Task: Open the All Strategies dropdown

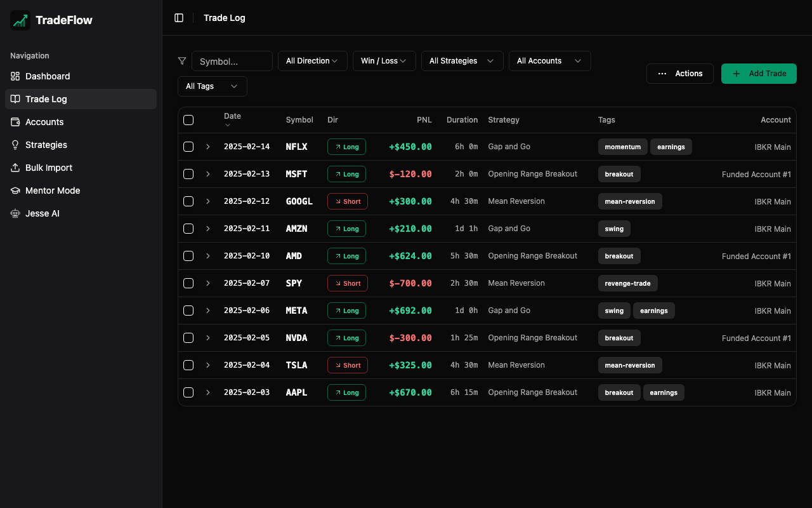Action: tap(462, 60)
